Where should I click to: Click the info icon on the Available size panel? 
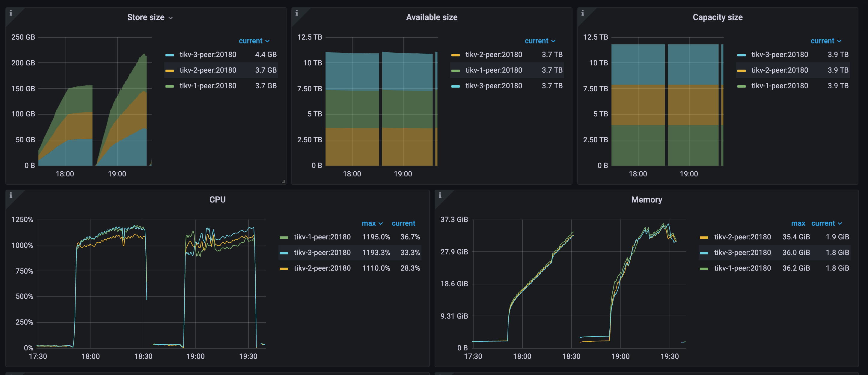pyautogui.click(x=297, y=13)
